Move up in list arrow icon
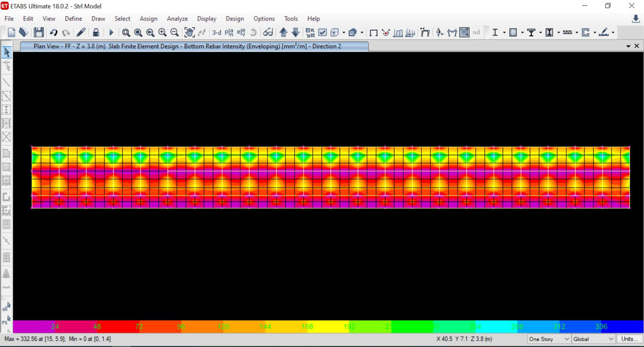 point(283,33)
